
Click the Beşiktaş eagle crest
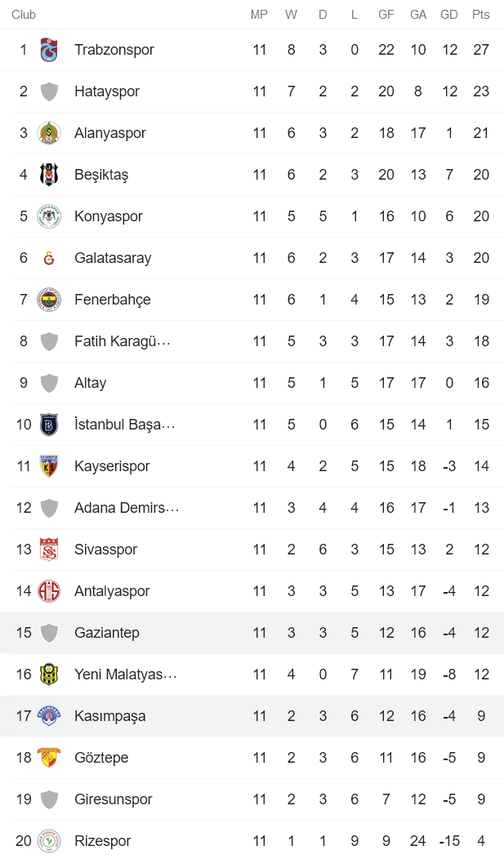pyautogui.click(x=50, y=174)
